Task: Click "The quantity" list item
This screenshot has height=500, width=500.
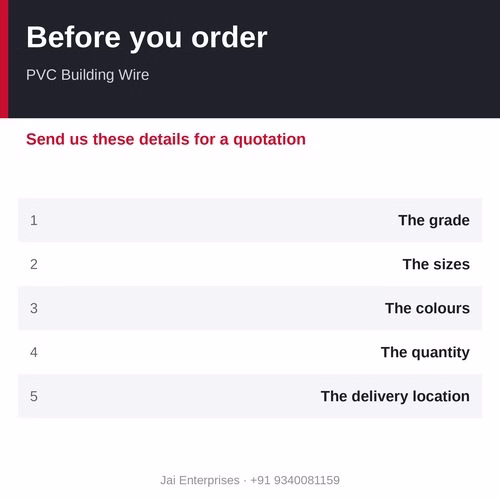Action: [425, 353]
